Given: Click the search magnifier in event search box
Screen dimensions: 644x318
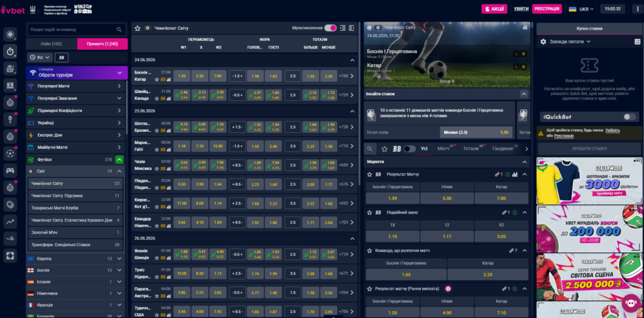Looking at the screenshot, I should click(119, 30).
